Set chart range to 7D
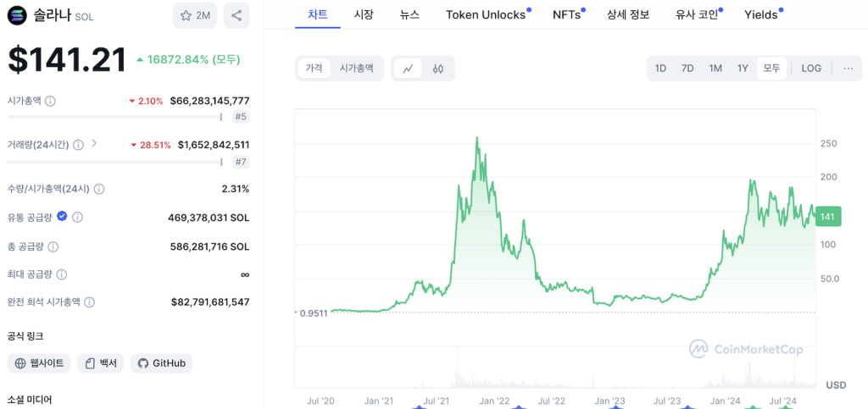This screenshot has width=868, height=409. [687, 69]
